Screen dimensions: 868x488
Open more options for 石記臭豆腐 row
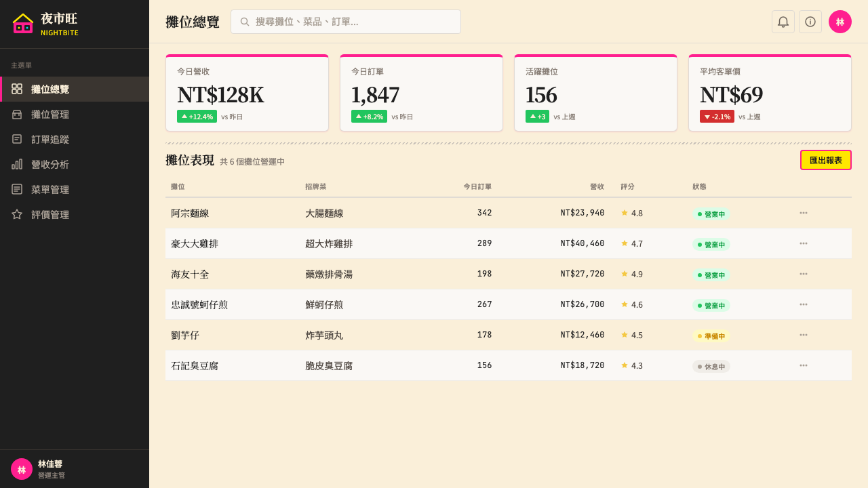tap(804, 365)
